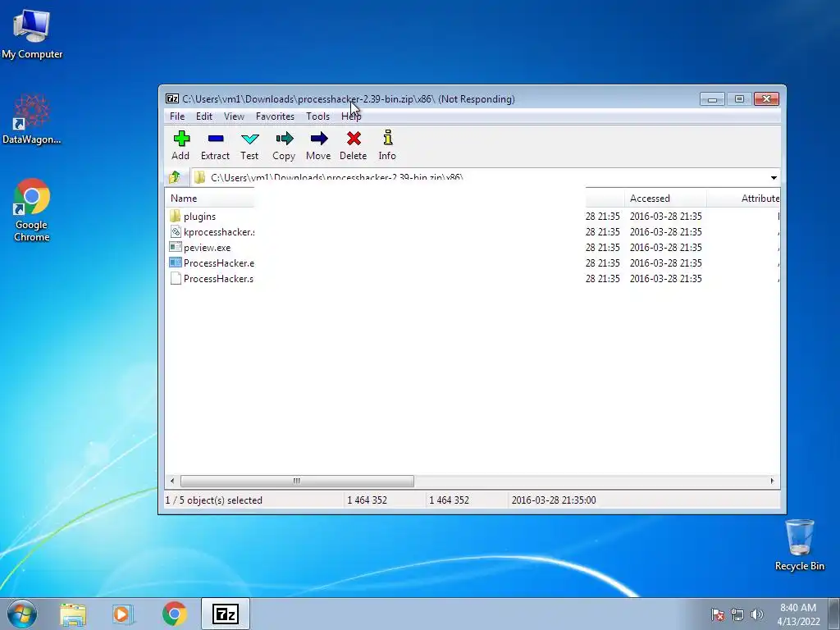840x630 pixels.
Task: Click the horizontal scrollbar thumb
Action: pyautogui.click(x=297, y=481)
